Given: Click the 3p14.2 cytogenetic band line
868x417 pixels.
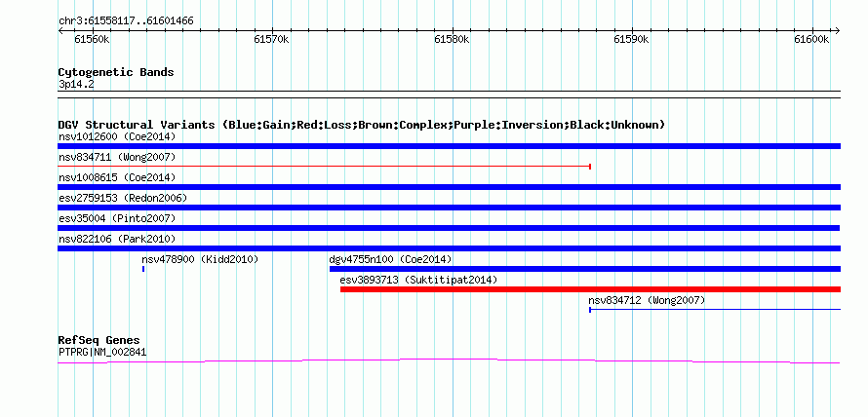Looking at the screenshot, I should tap(449, 94).
